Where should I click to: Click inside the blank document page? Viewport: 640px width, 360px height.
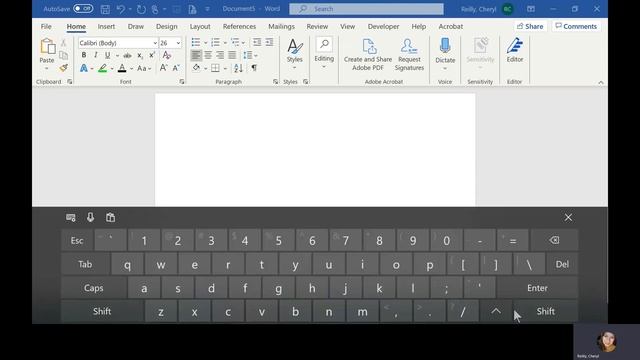[x=315, y=150]
